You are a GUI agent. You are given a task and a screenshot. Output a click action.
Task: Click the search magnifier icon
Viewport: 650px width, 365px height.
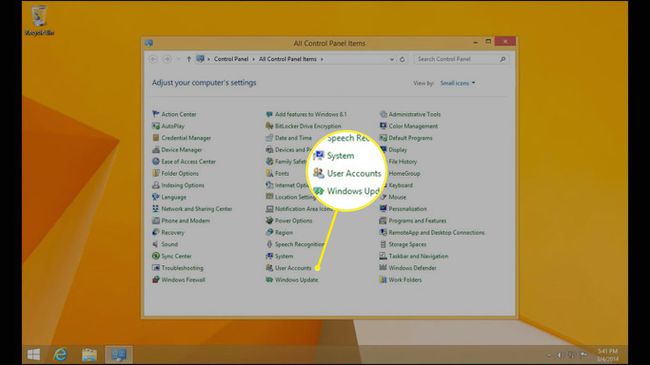(502, 59)
